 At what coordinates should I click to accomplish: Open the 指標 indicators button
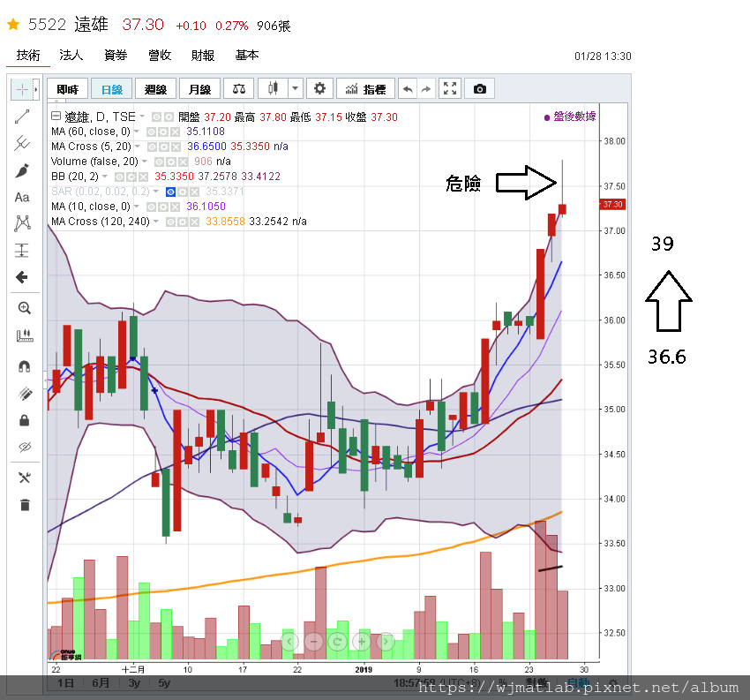pyautogui.click(x=365, y=89)
